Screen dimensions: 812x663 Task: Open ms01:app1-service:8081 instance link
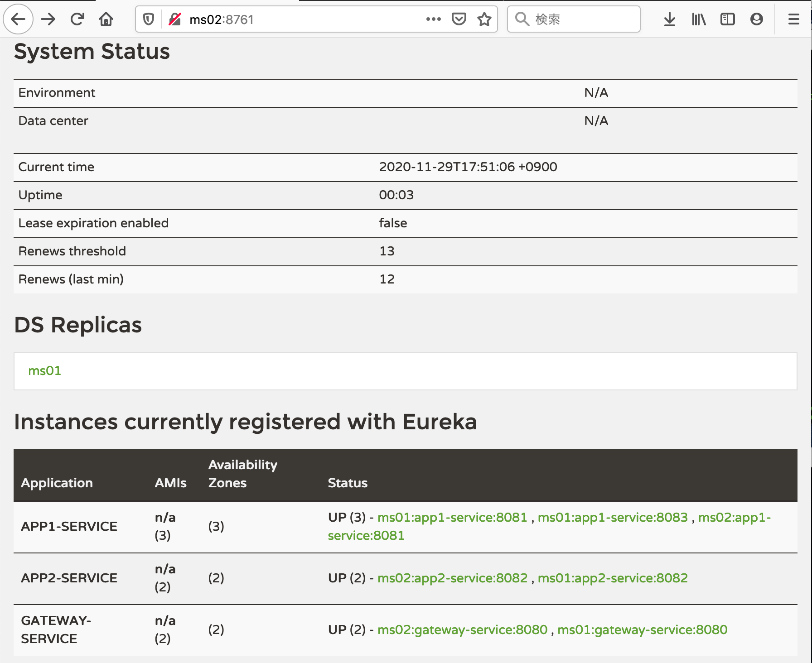tap(452, 517)
